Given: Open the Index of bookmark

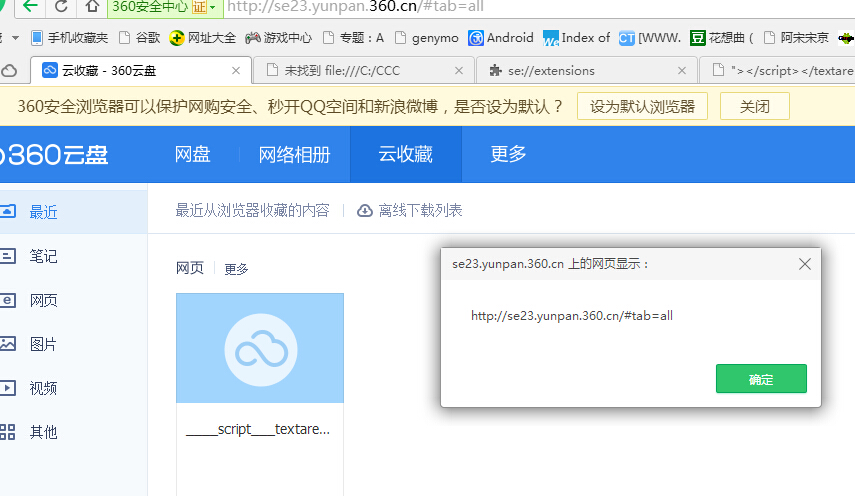Looking at the screenshot, I should pyautogui.click(x=576, y=38).
